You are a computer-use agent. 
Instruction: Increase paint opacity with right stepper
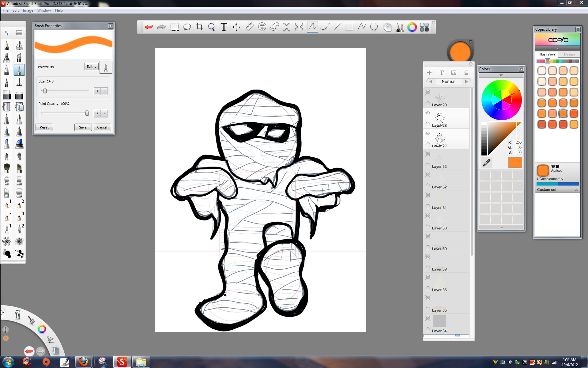click(x=104, y=113)
